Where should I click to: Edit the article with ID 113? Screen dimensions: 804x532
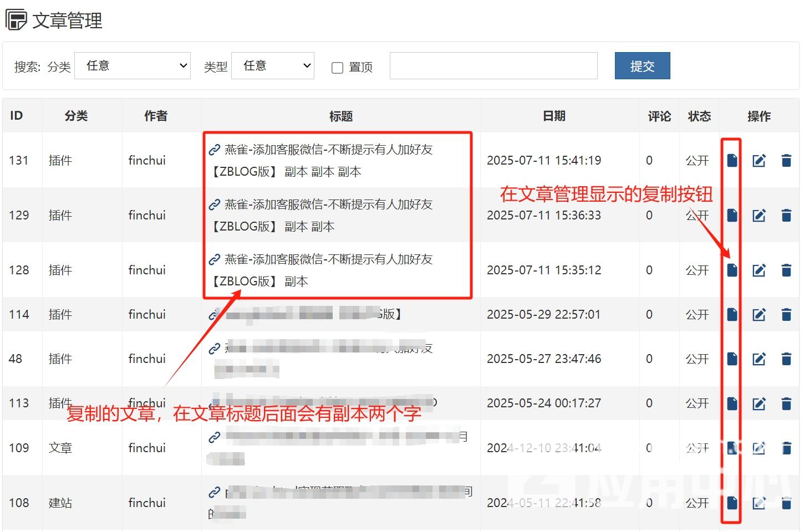(759, 403)
